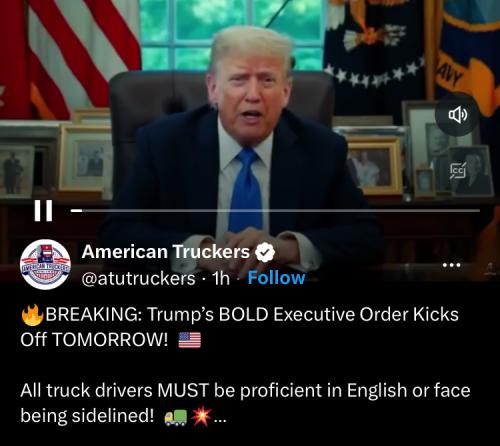
Task: Click the fire emoji before BREAKING
Action: (x=32, y=315)
